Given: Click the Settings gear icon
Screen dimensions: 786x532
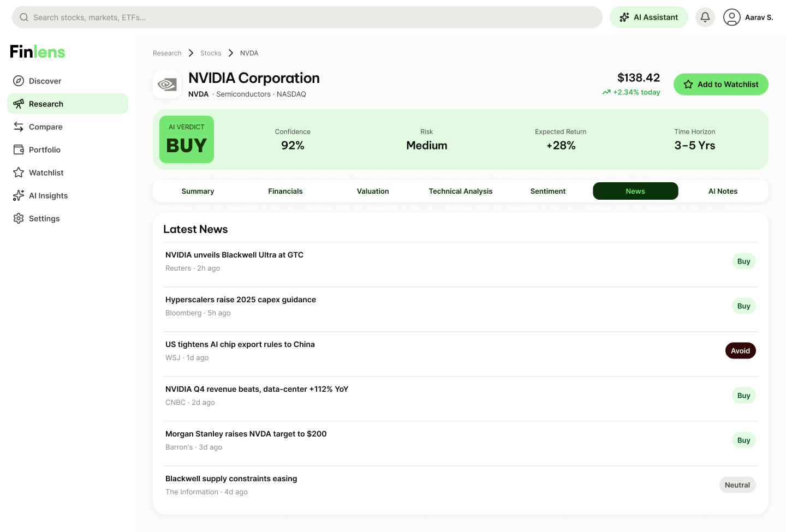Looking at the screenshot, I should [x=19, y=218].
